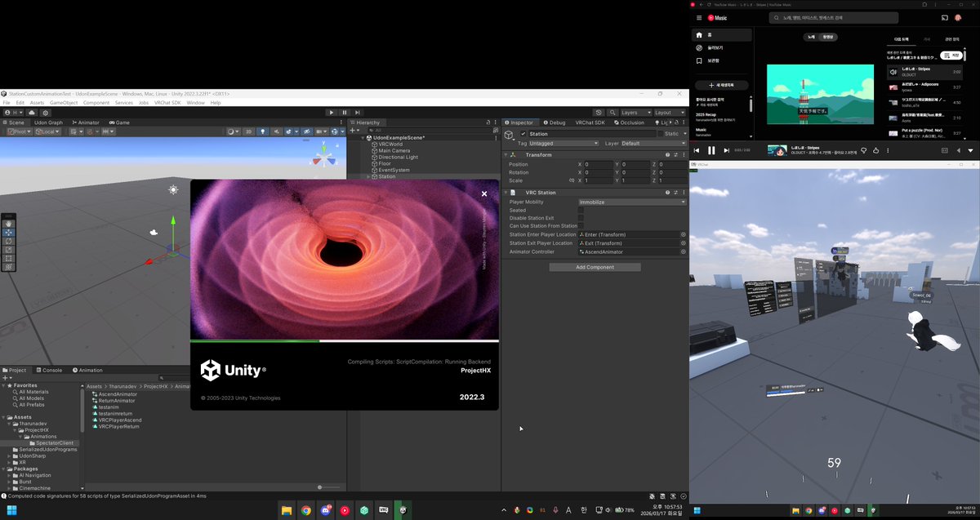The width and height of the screenshot is (980, 520).
Task: Switch to the Udon Graph tab
Action: (47, 122)
